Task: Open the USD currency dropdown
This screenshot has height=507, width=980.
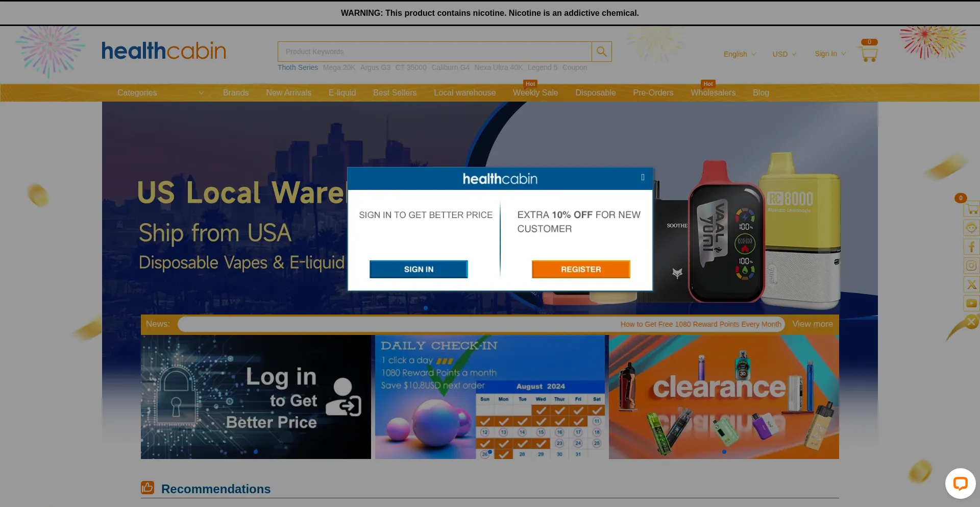Action: click(784, 54)
